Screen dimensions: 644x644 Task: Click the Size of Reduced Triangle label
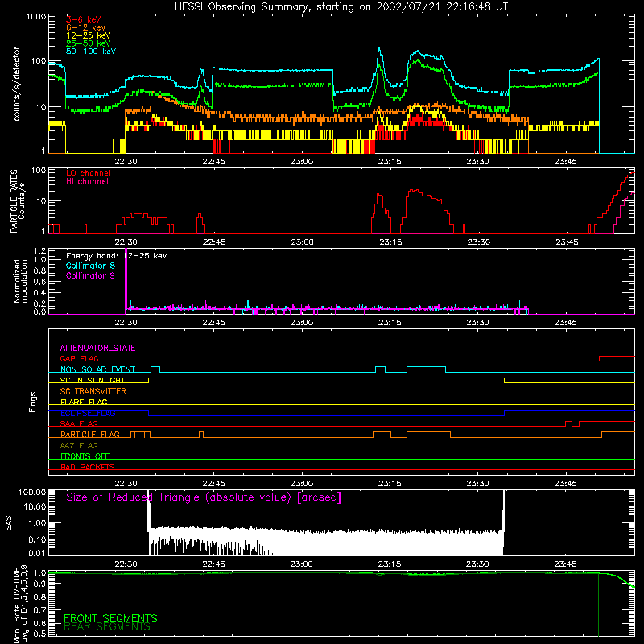pyautogui.click(x=204, y=497)
